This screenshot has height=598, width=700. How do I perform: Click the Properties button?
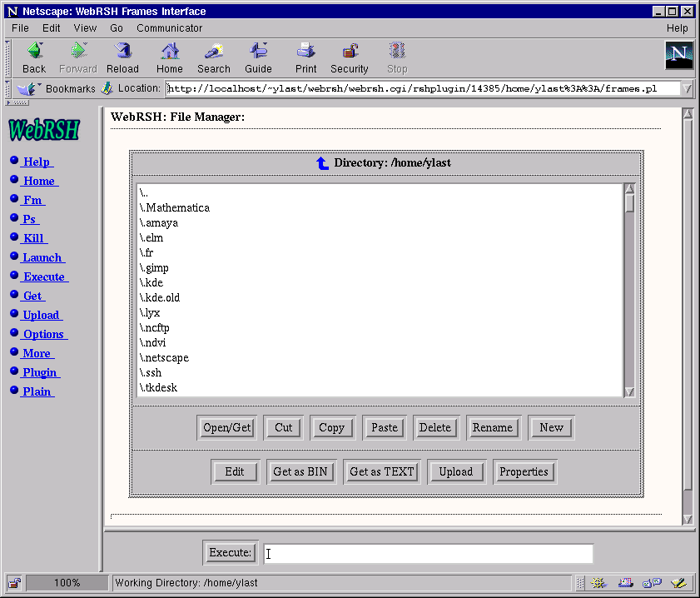524,472
